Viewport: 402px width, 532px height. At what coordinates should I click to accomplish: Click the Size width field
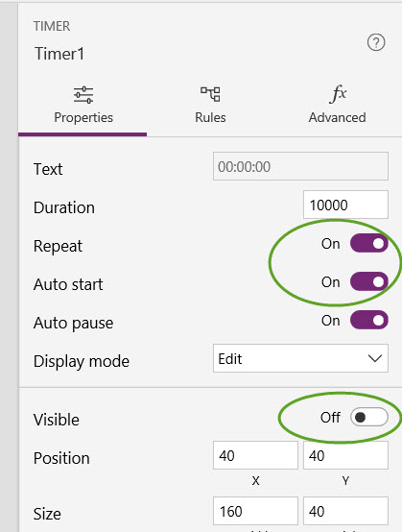coord(255,511)
